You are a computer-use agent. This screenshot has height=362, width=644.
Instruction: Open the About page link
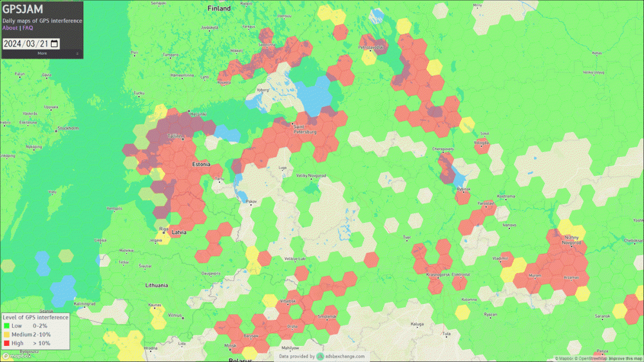(x=10, y=28)
